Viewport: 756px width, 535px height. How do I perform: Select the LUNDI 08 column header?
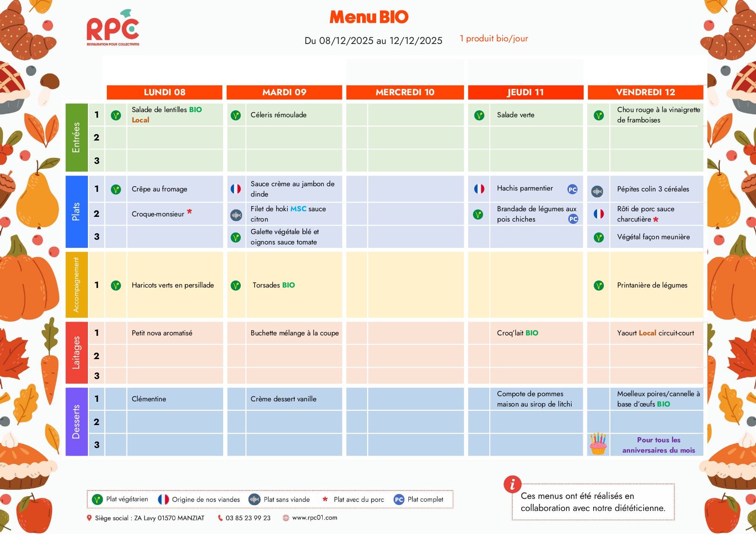tap(165, 92)
